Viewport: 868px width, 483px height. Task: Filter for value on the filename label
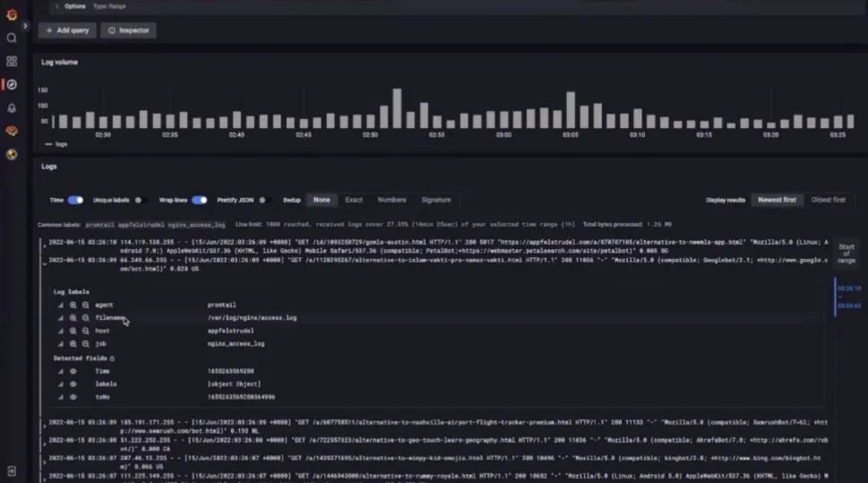tap(73, 318)
